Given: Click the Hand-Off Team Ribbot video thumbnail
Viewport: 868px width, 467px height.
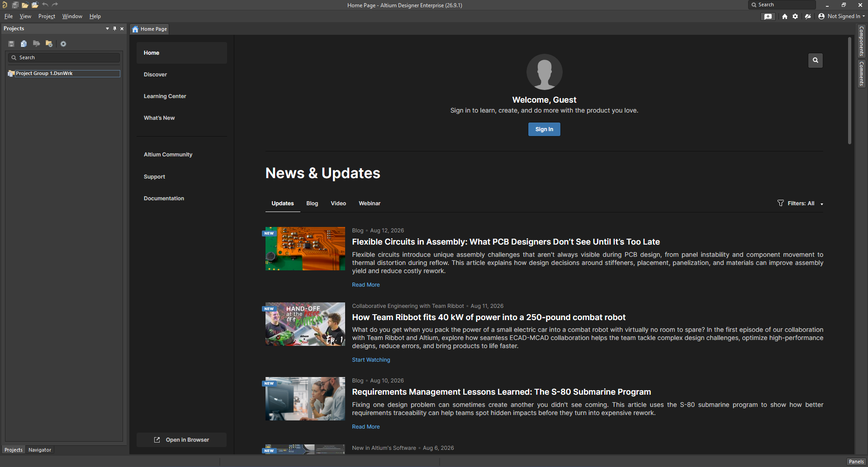Looking at the screenshot, I should click(305, 324).
